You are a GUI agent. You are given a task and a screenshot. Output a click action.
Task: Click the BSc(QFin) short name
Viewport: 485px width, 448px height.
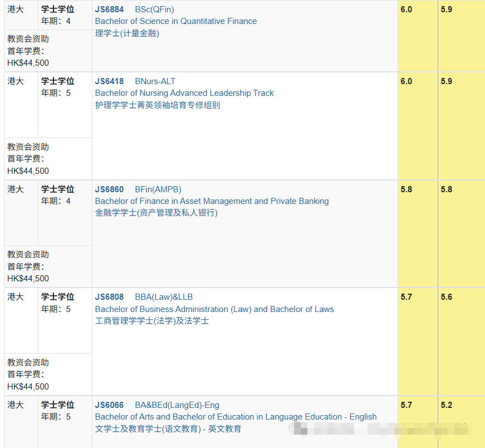(154, 9)
